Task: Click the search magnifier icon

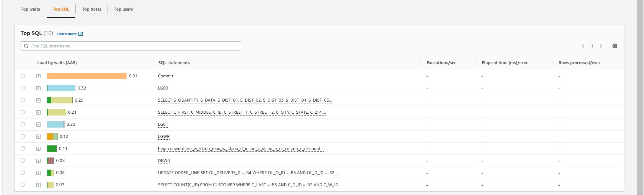Action: click(x=26, y=46)
